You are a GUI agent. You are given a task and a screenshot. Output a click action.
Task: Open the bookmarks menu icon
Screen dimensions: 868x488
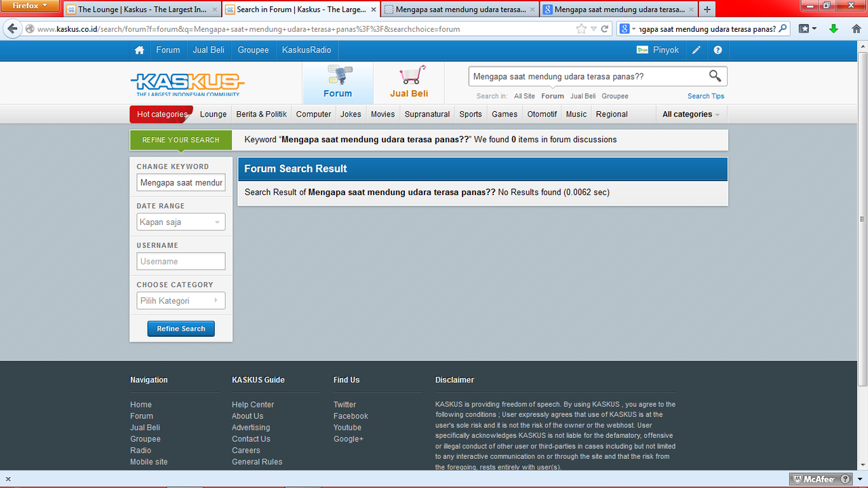[x=808, y=29]
